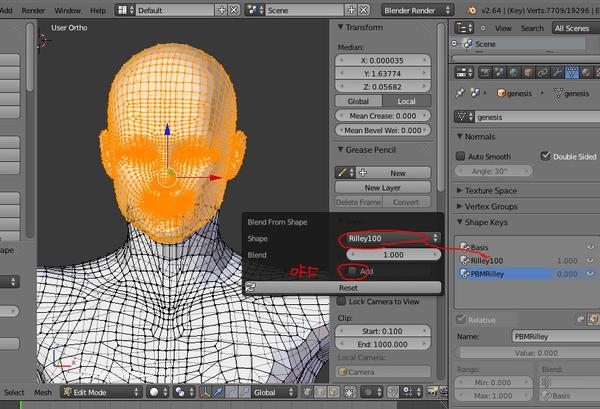Open the Window menu
This screenshot has width=600, height=409.
coord(67,10)
